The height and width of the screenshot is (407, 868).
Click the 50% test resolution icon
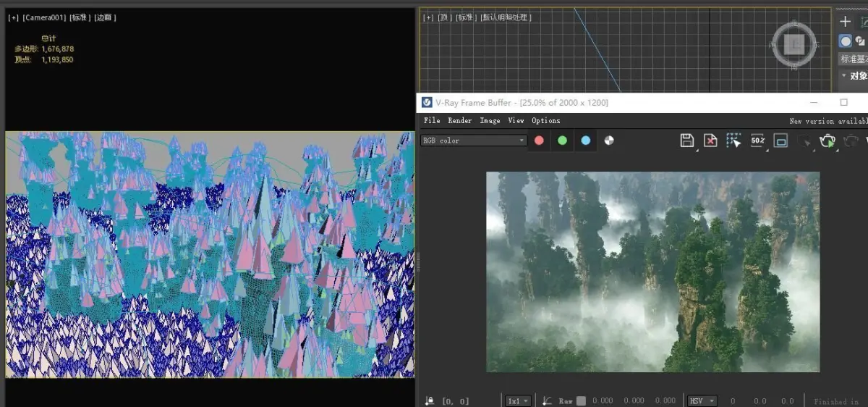tap(757, 140)
